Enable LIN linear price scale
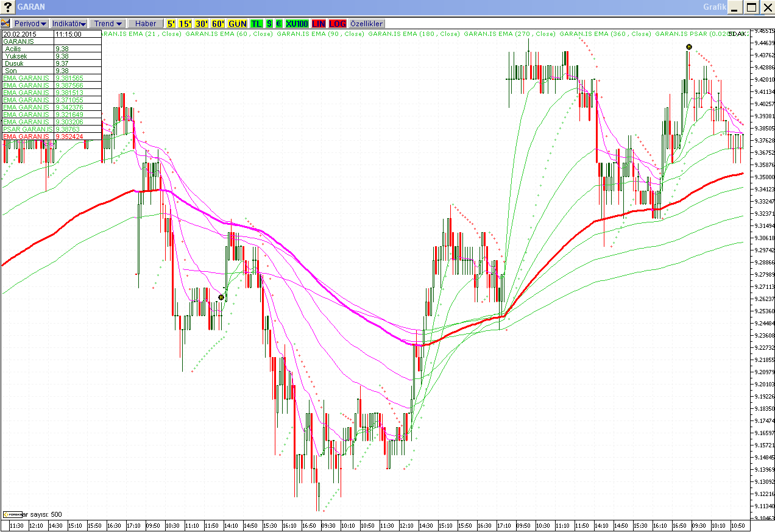775x532 pixels. click(x=319, y=23)
